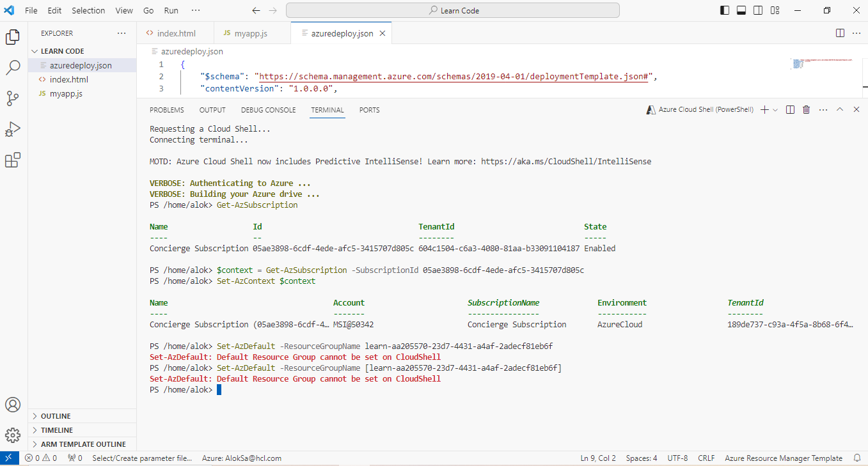The width and height of the screenshot is (868, 466).
Task: Click the VS Code logo icon
Action: (x=9, y=10)
